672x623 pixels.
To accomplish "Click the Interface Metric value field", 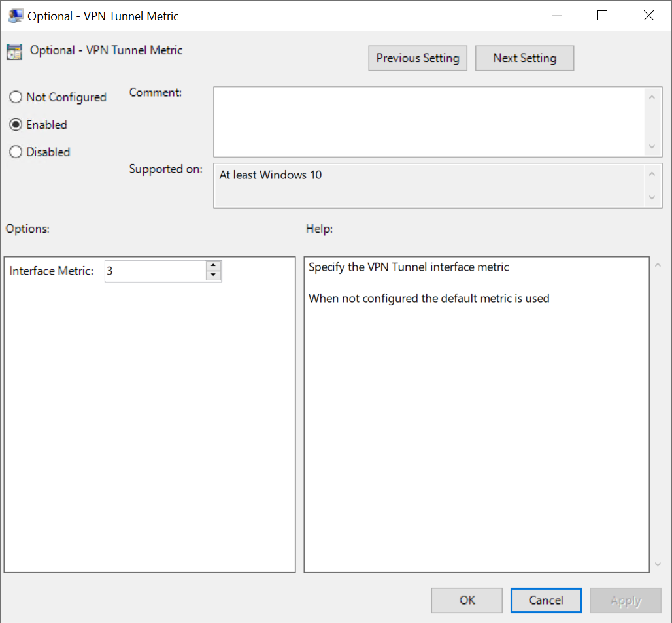I will click(x=155, y=271).
